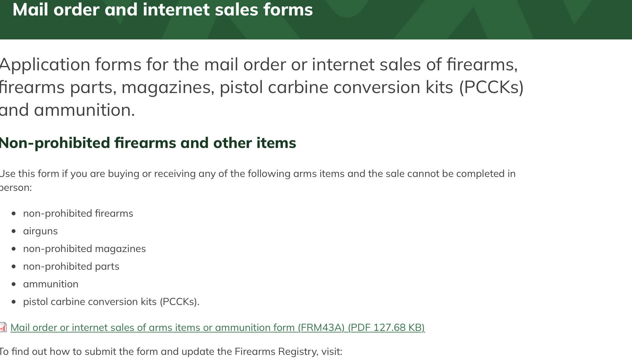Click the PDF icon beside FRM43A link
Screen dimensions: 632x364
point(3,327)
